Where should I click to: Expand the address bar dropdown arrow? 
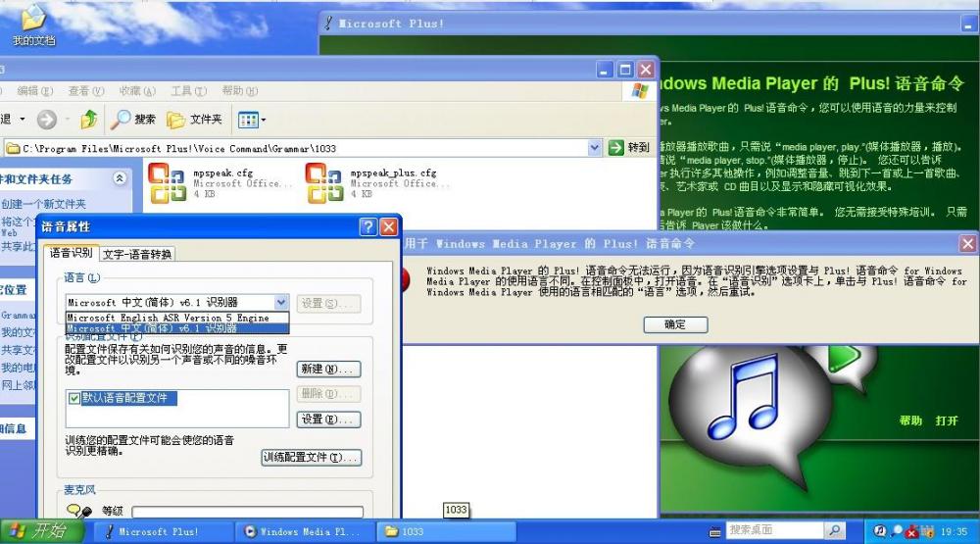[x=595, y=148]
